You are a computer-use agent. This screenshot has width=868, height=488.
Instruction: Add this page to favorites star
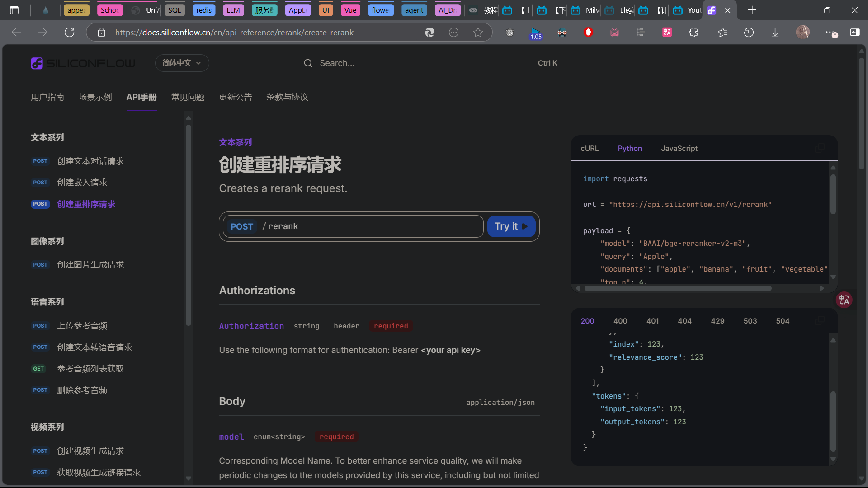click(478, 32)
